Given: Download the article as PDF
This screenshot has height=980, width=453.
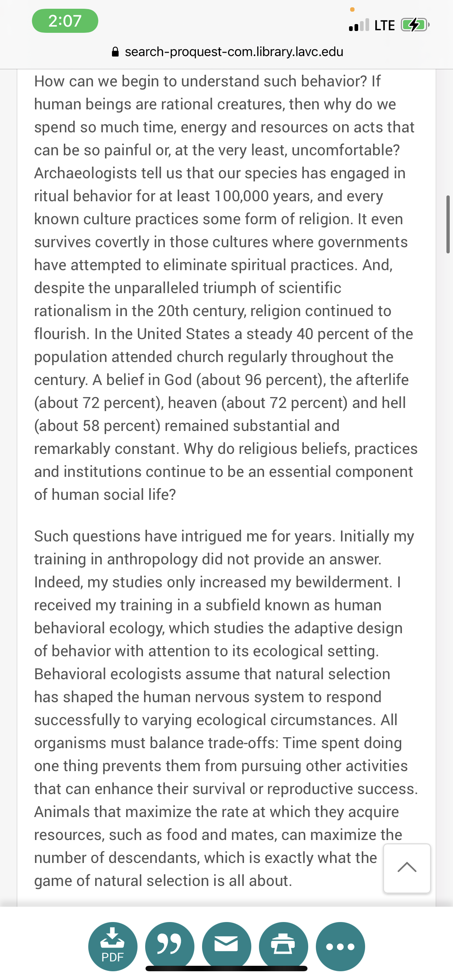Looking at the screenshot, I should 113,946.
